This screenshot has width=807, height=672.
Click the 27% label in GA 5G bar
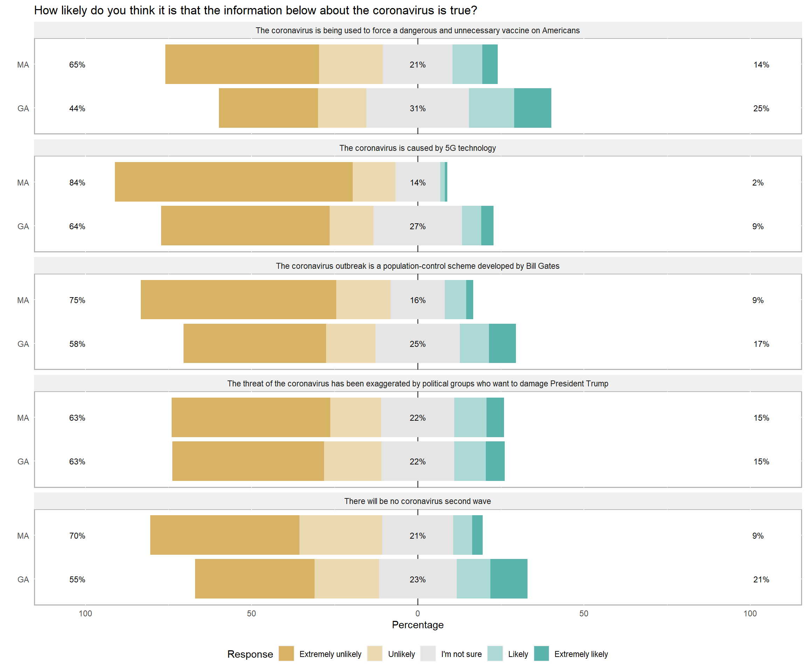(x=417, y=226)
